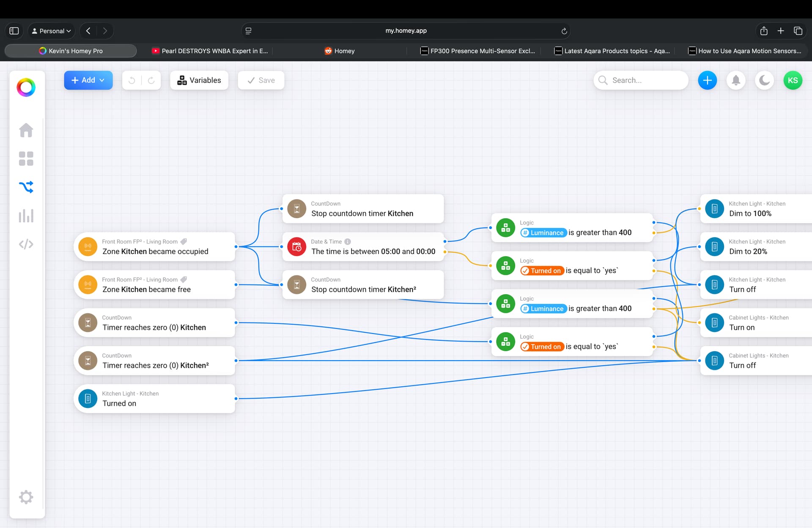The image size is (812, 528).
Task: Open the Script code editor in the sidebar
Action: pos(26,244)
